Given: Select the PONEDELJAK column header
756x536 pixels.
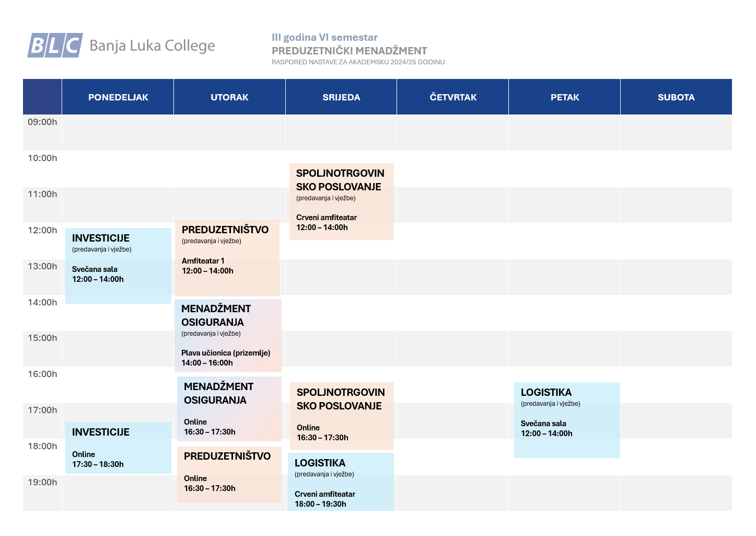Looking at the screenshot, I should 118,97.
